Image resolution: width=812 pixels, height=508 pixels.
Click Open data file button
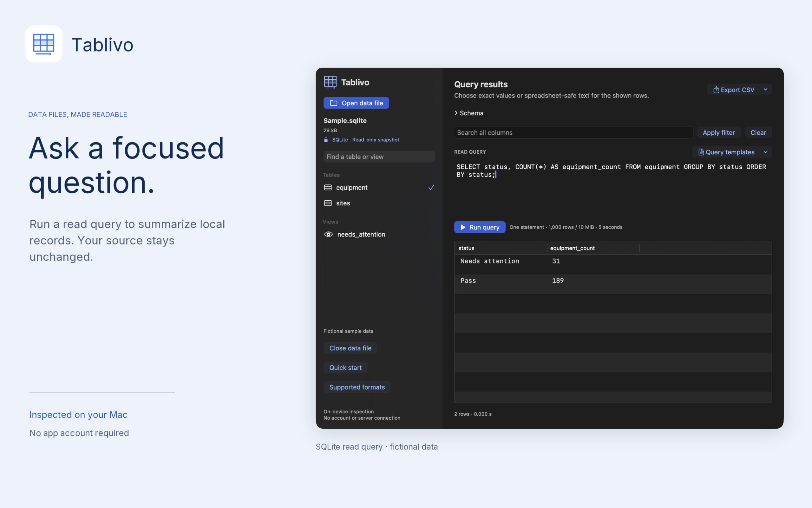tap(356, 103)
